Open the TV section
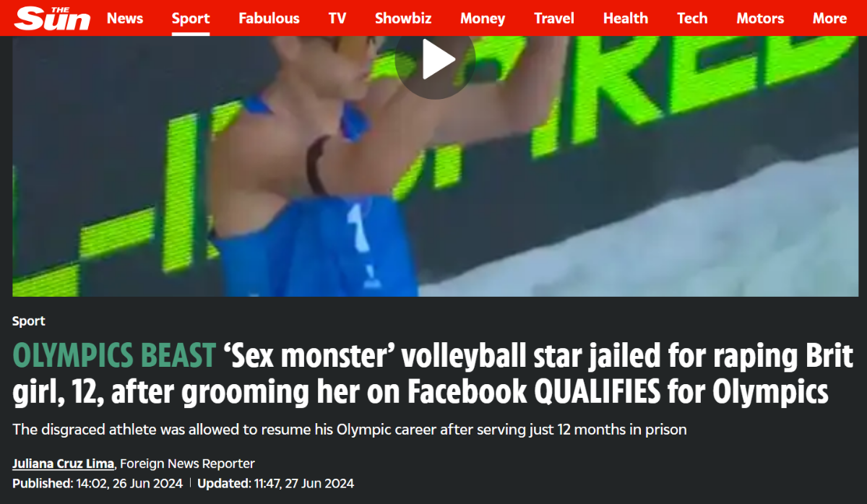This screenshot has width=867, height=504. point(337,18)
